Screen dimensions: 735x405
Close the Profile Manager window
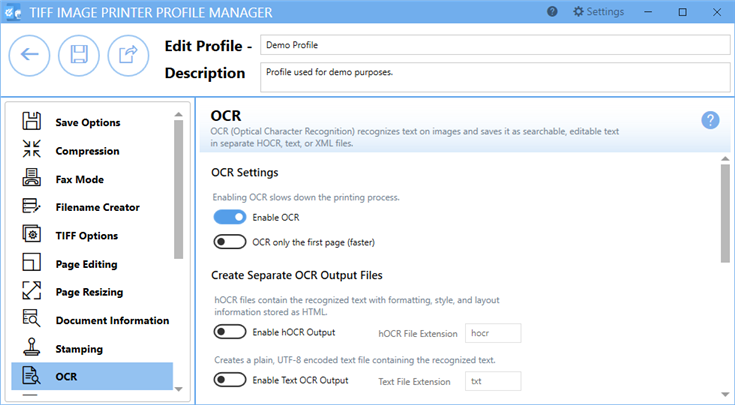[x=717, y=12]
